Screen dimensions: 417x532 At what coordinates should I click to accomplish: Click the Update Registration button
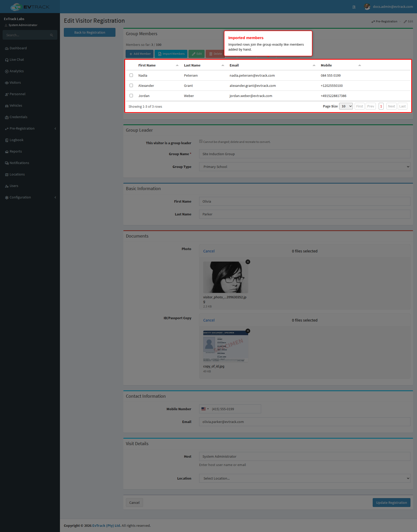click(x=391, y=503)
